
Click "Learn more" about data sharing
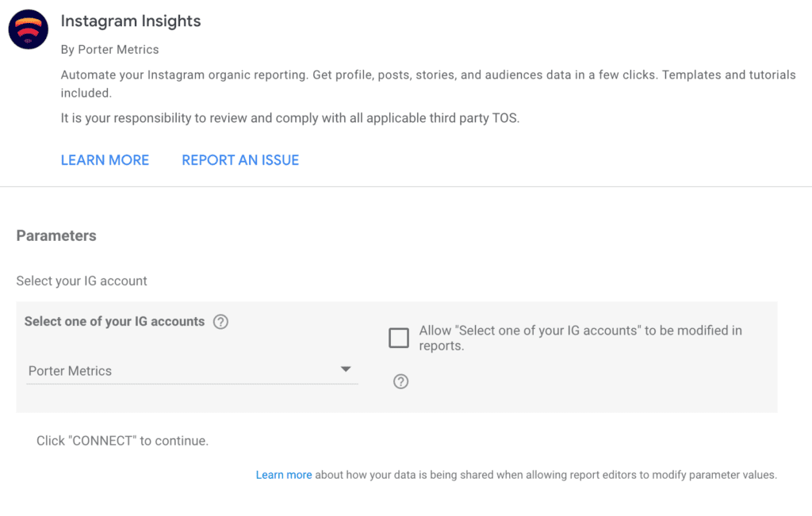(x=284, y=474)
